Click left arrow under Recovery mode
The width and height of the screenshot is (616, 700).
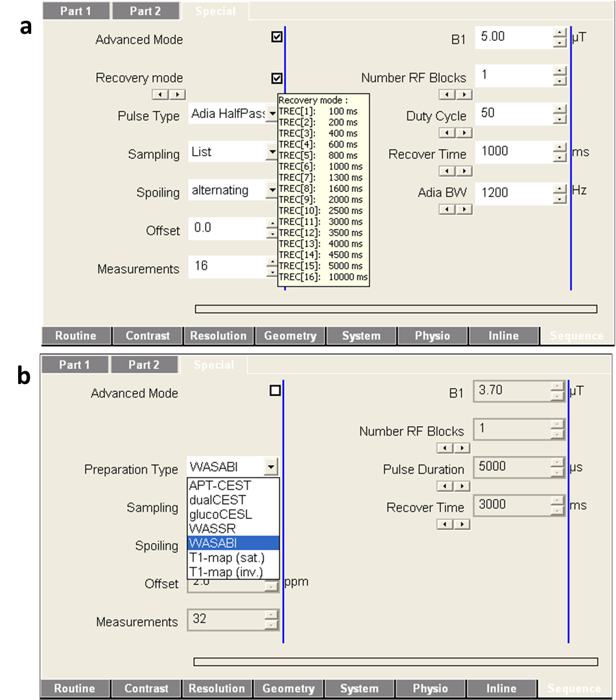160,95
